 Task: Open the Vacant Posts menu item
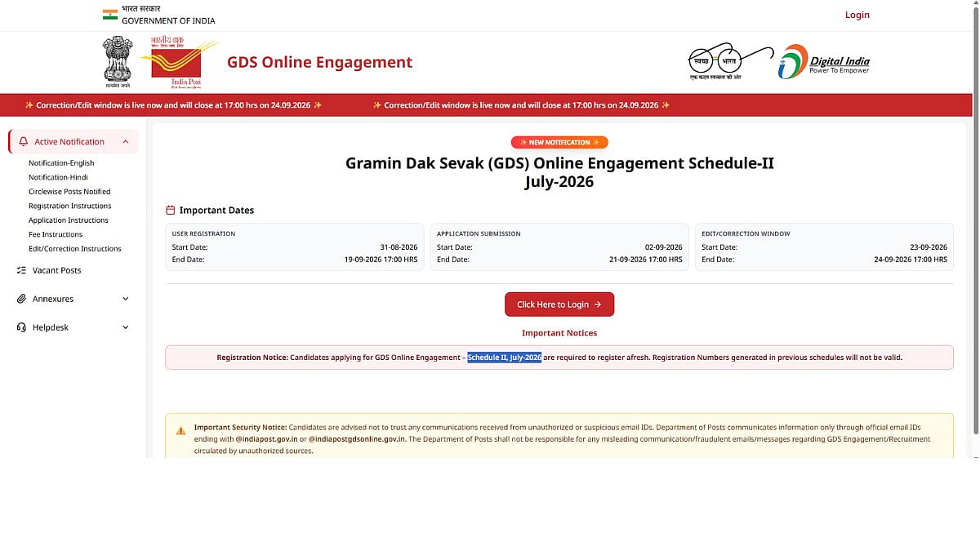point(73,270)
